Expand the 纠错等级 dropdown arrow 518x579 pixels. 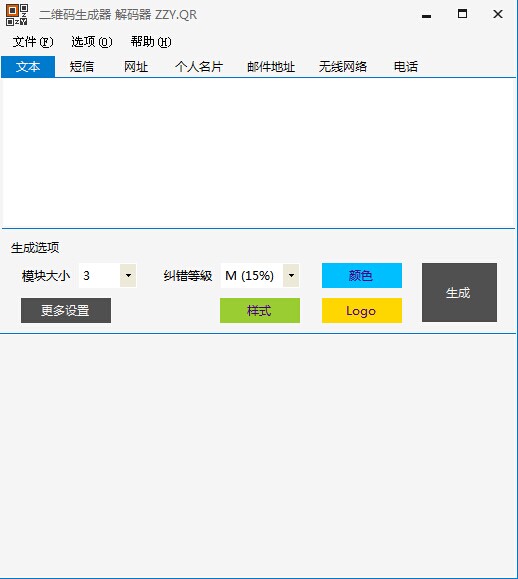[x=291, y=275]
